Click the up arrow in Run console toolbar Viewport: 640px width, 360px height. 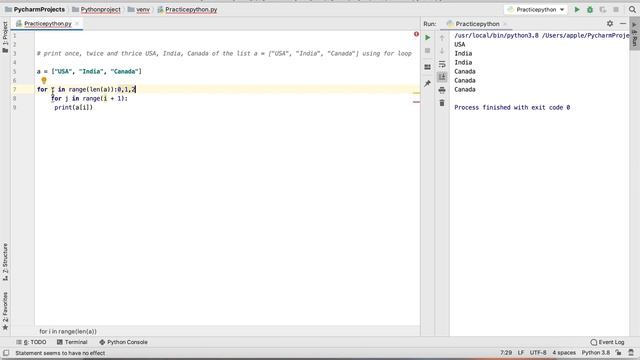click(x=442, y=38)
